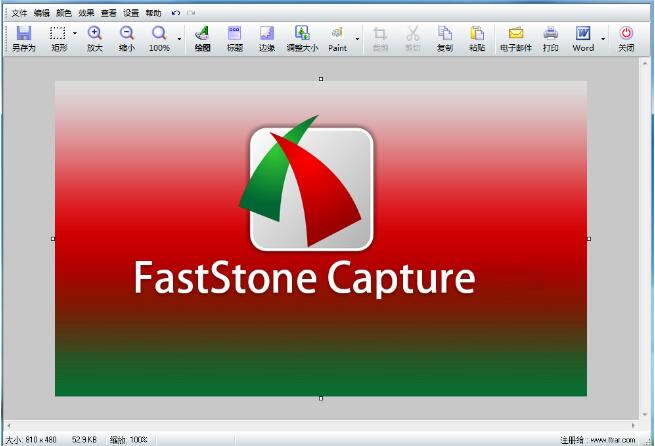The width and height of the screenshot is (655, 446).
Task: Click the 缩小 zoom out icon
Action: point(127,38)
